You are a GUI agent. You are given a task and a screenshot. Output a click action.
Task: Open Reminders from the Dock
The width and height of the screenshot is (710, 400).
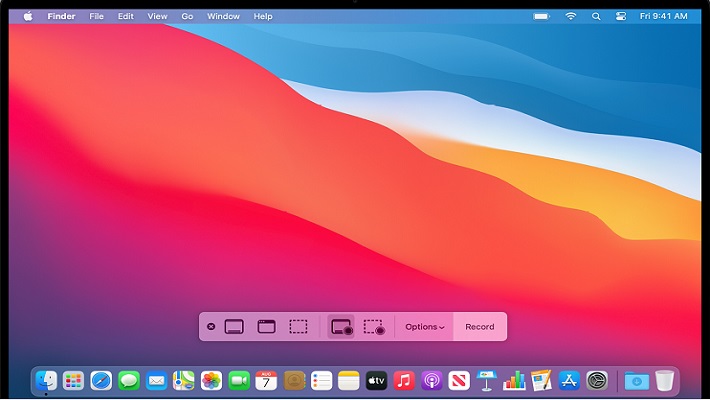point(321,381)
